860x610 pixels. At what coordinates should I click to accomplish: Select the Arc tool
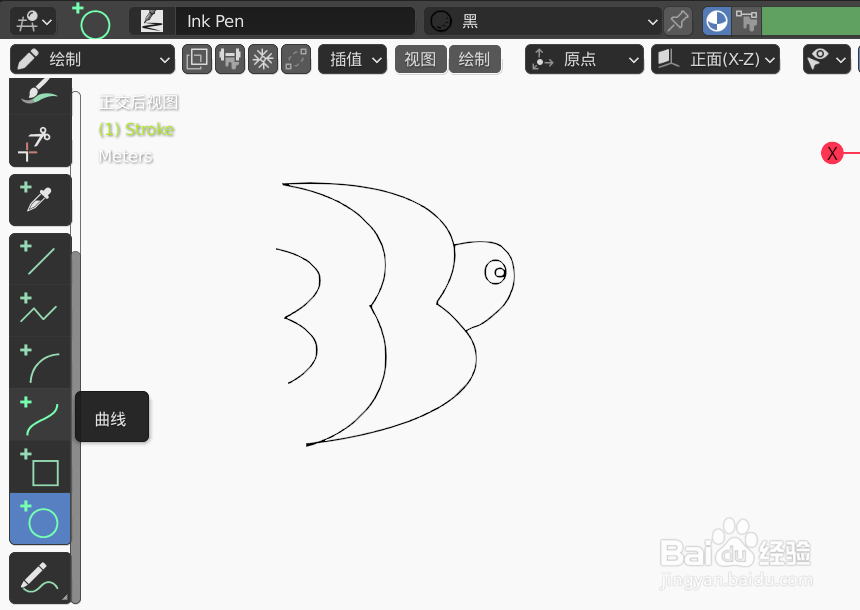pos(40,363)
